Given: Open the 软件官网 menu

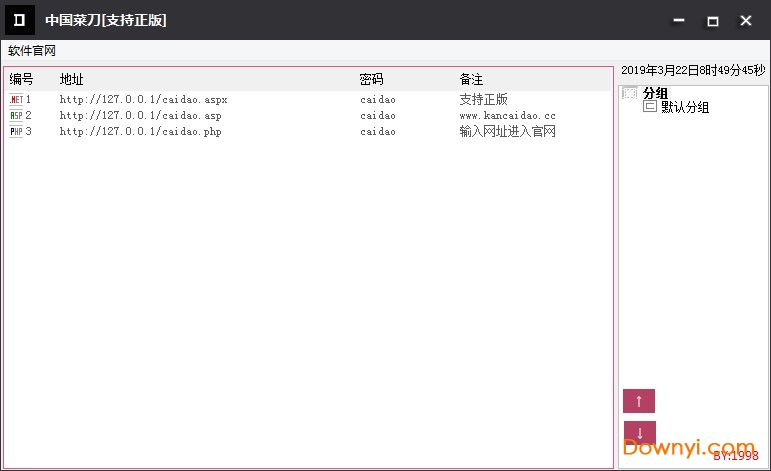Looking at the screenshot, I should 32,51.
